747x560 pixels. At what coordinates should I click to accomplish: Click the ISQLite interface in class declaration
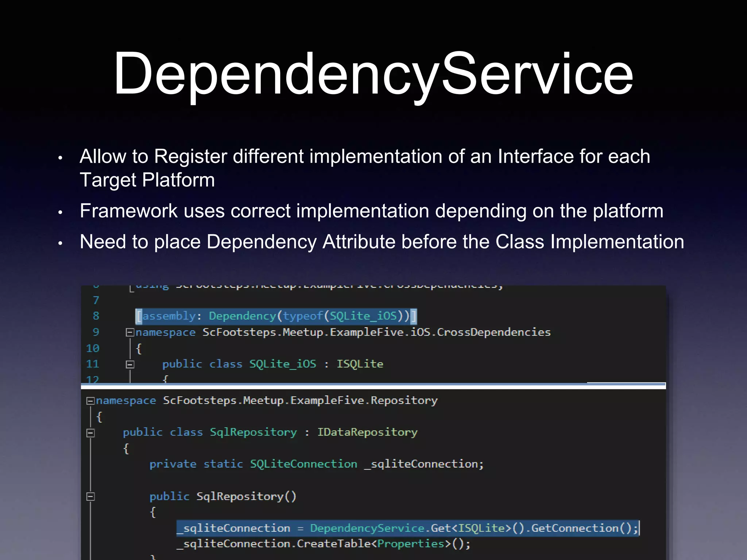[360, 364]
